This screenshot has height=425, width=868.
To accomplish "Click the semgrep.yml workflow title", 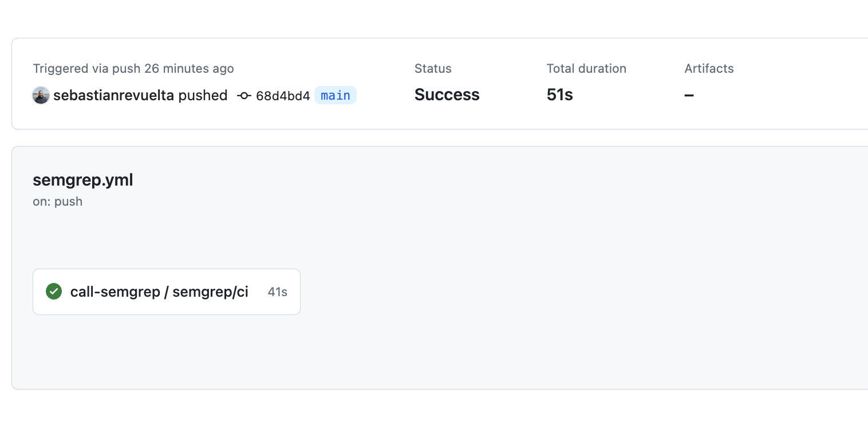I will tap(83, 180).
